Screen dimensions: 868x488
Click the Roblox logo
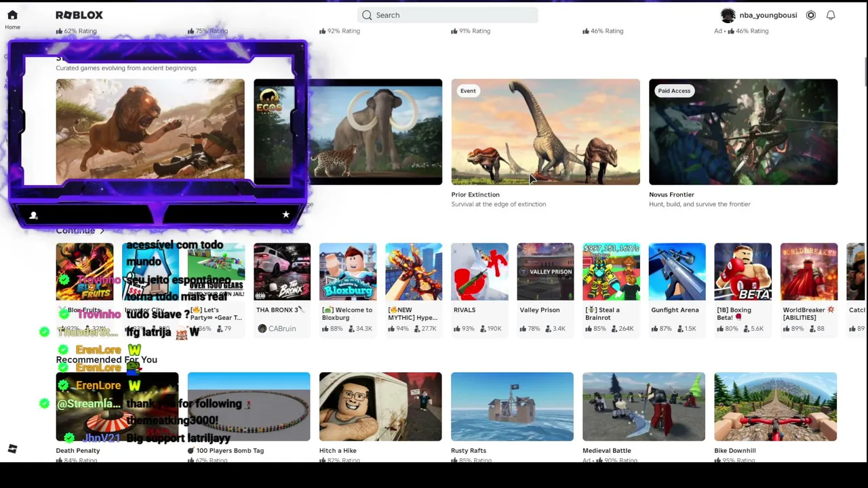(79, 15)
